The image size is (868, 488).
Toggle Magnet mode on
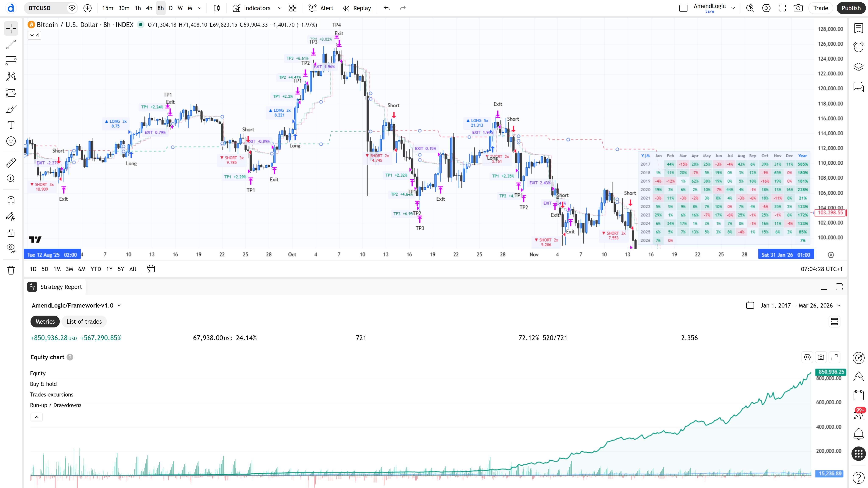tap(11, 201)
